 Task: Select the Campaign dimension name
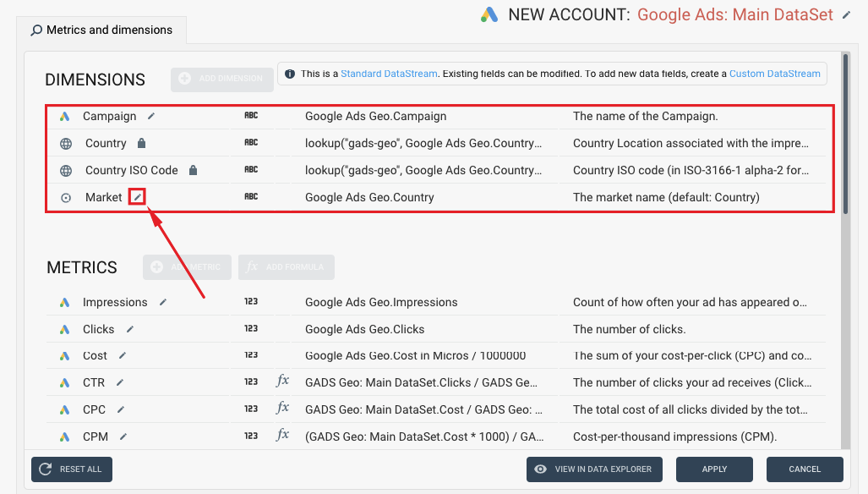pos(110,116)
